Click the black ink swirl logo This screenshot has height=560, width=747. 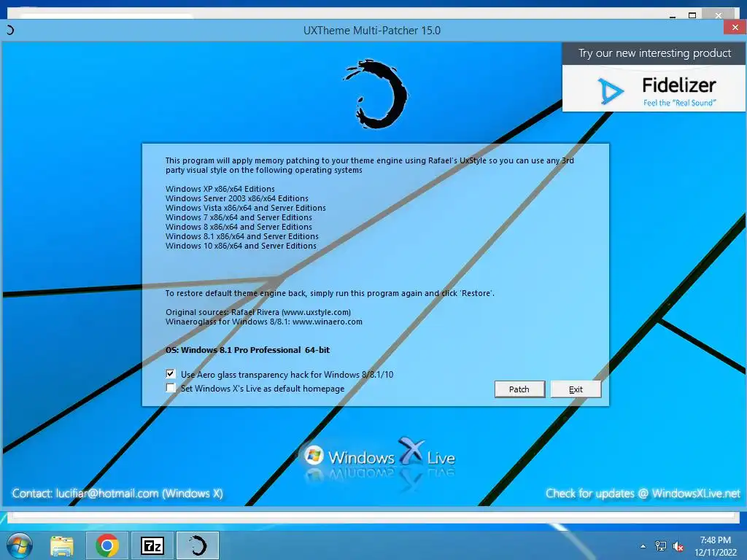tap(376, 94)
